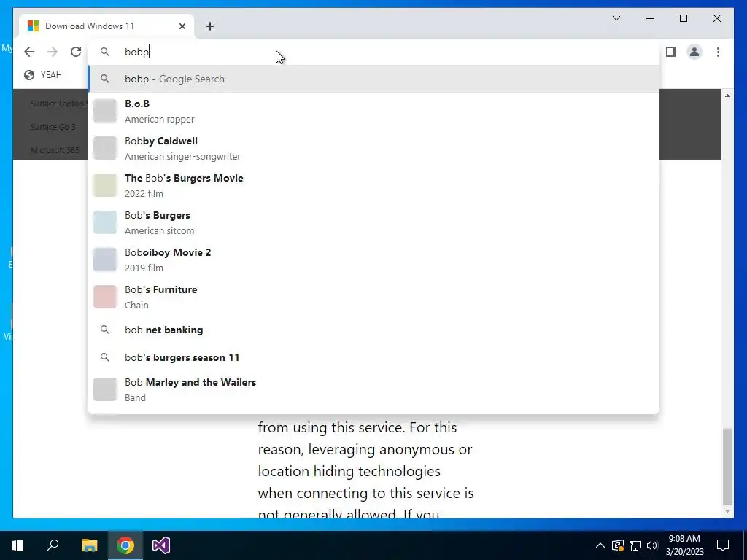Click the Chrome taskbar icon
Viewport: 747px width, 560px height.
125,545
